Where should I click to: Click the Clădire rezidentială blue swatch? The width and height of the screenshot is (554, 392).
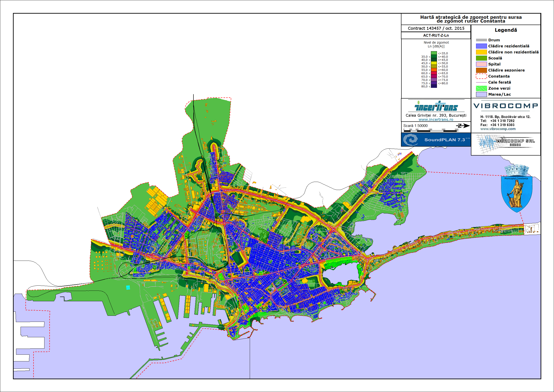click(481, 46)
